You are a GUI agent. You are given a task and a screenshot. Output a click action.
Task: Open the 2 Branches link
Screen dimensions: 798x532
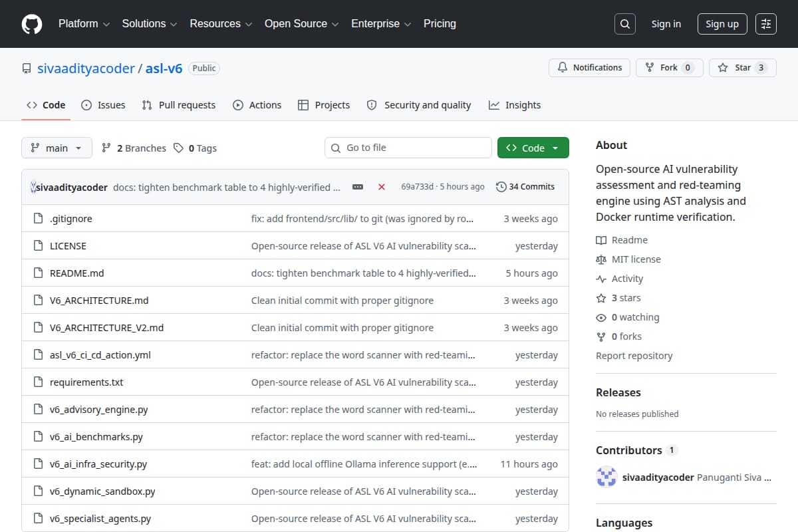pyautogui.click(x=134, y=148)
